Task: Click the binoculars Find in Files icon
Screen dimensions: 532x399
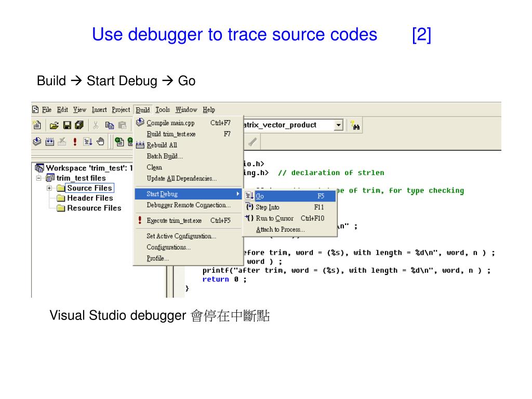Action: 355,126
